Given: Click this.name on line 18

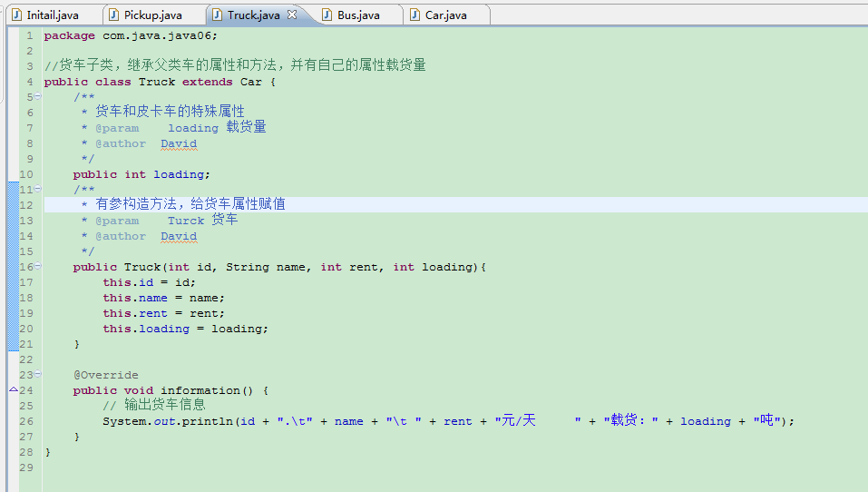Looking at the screenshot, I should click(135, 298).
